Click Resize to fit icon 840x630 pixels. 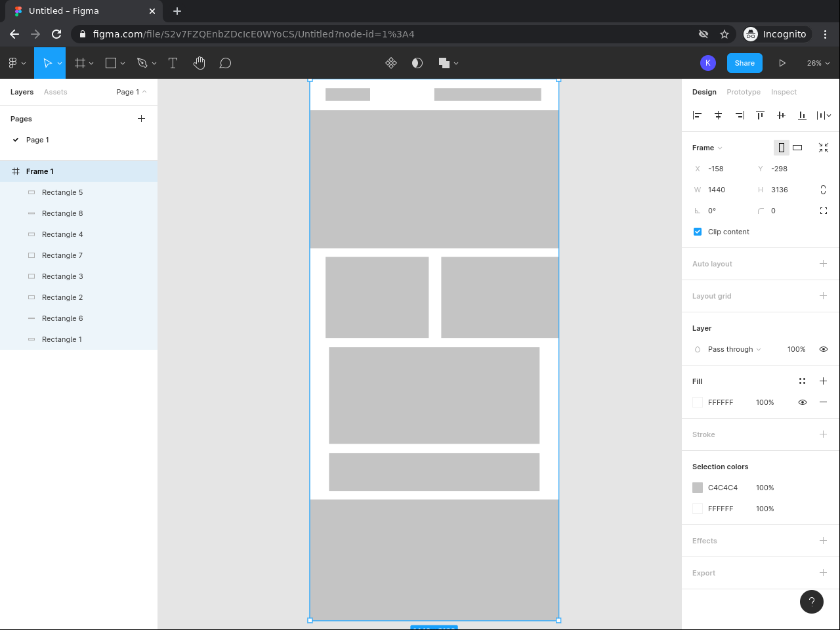pyautogui.click(x=823, y=148)
